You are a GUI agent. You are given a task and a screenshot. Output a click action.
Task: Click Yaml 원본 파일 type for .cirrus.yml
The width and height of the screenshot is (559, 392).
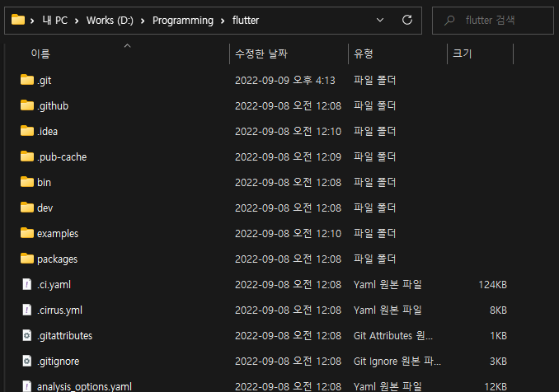coord(388,310)
